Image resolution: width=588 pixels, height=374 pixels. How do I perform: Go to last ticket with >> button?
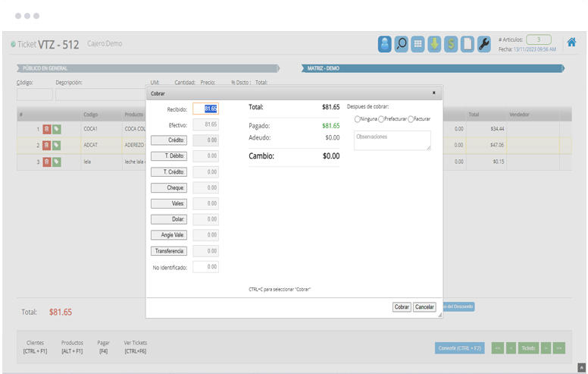(x=559, y=348)
